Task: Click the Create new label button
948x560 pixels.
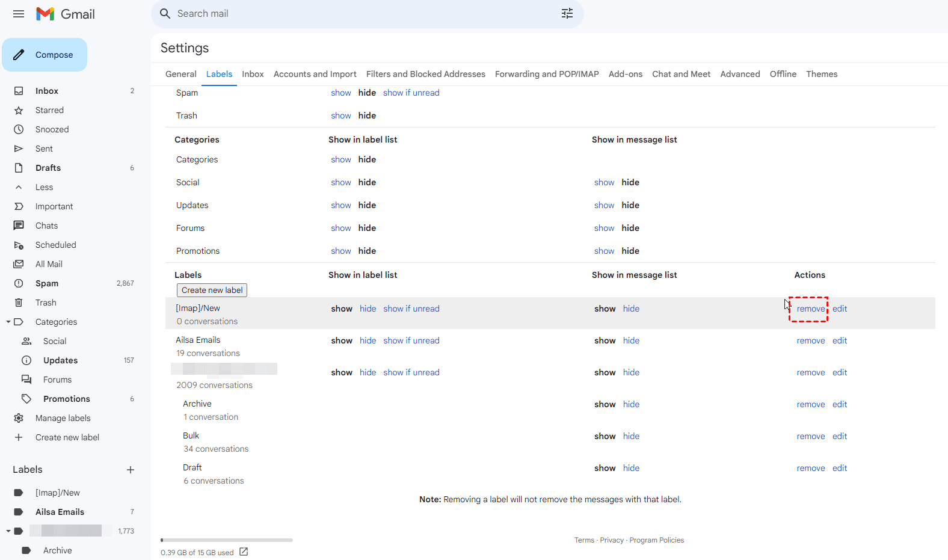Action: (x=212, y=290)
